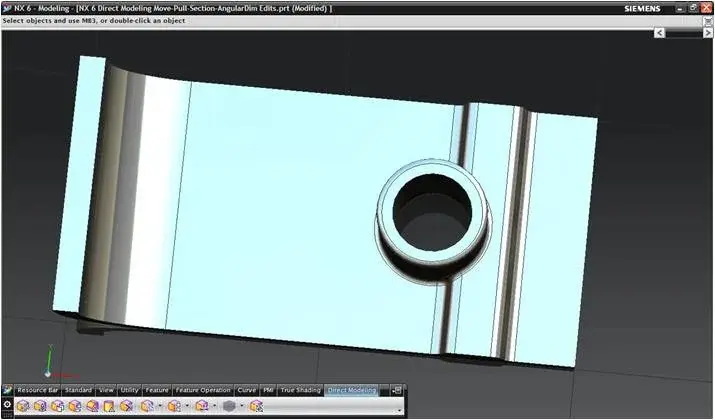Screen dimensions: 715x420
Task: Open the True Shading tab
Action: point(300,390)
